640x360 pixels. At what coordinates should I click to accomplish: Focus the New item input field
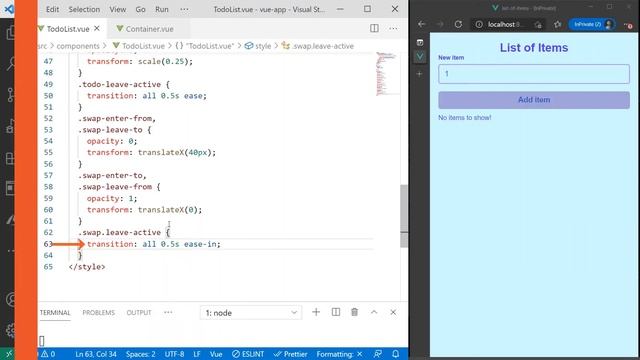coord(534,74)
